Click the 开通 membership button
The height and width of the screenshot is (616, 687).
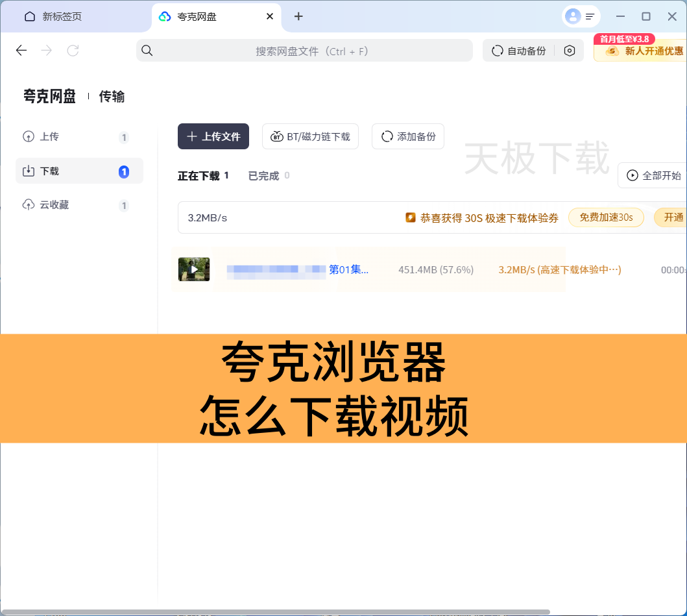coord(671,217)
